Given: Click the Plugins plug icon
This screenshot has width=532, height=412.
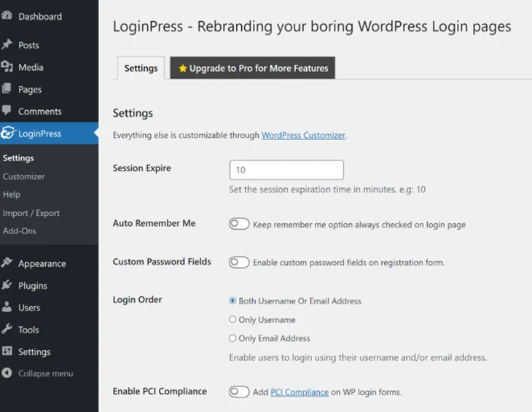Looking at the screenshot, I should coord(7,284).
